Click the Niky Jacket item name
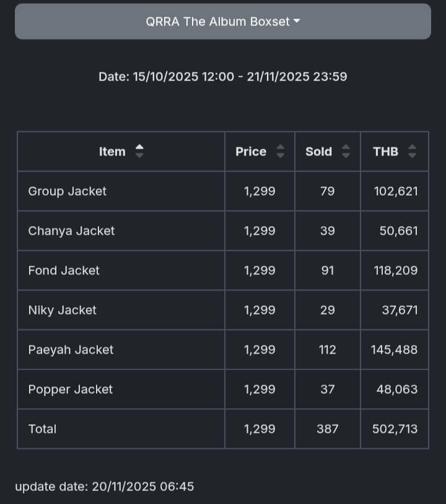The height and width of the screenshot is (504, 446). click(62, 310)
